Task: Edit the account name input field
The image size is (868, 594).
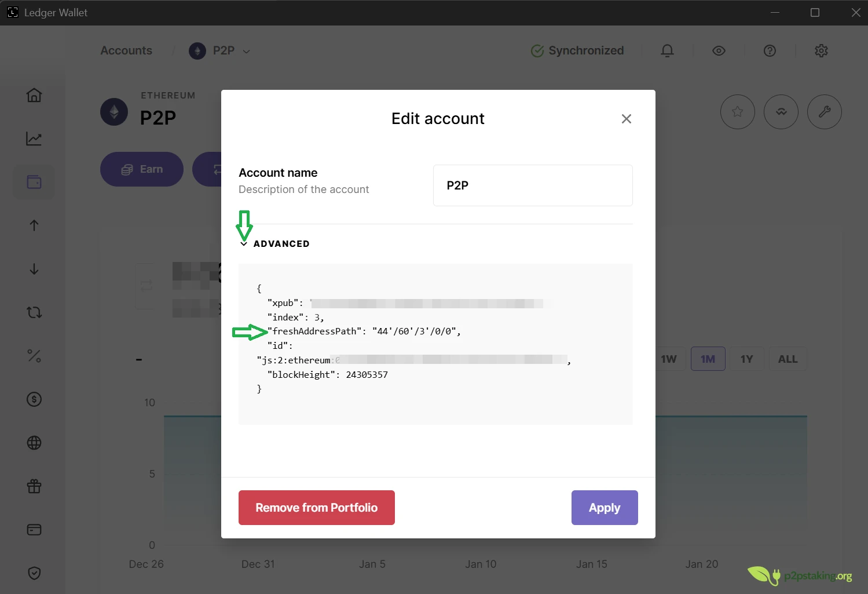Action: [532, 185]
